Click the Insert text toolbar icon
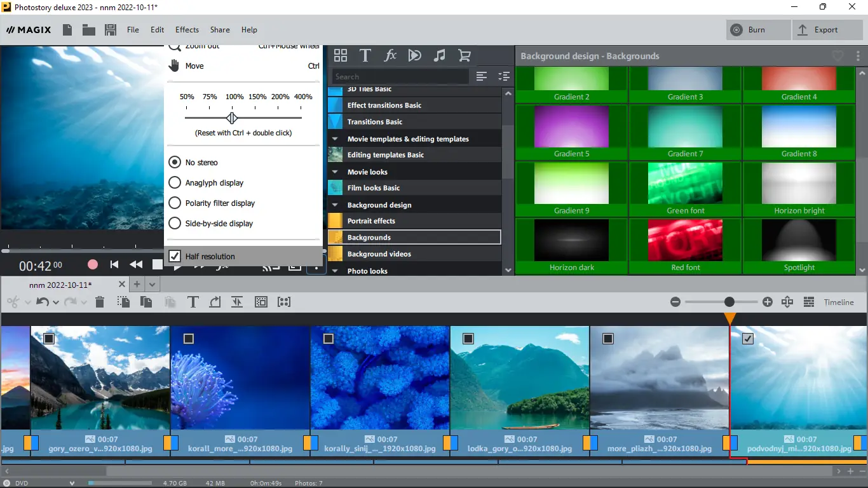Screen dimensions: 868x488 click(193, 302)
